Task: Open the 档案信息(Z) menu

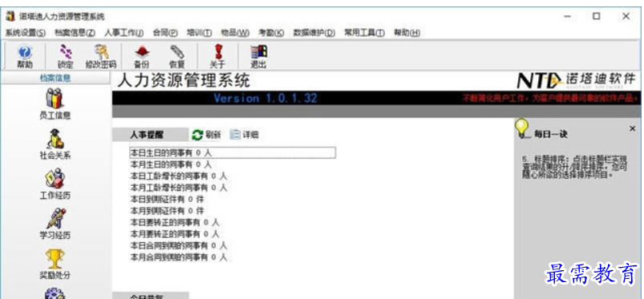Action: point(75,32)
